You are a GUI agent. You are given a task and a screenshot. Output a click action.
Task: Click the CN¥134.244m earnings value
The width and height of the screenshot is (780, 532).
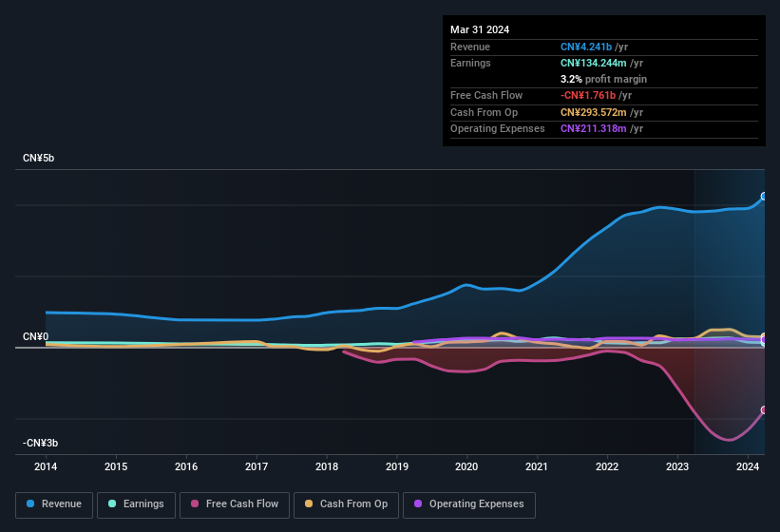tap(594, 63)
